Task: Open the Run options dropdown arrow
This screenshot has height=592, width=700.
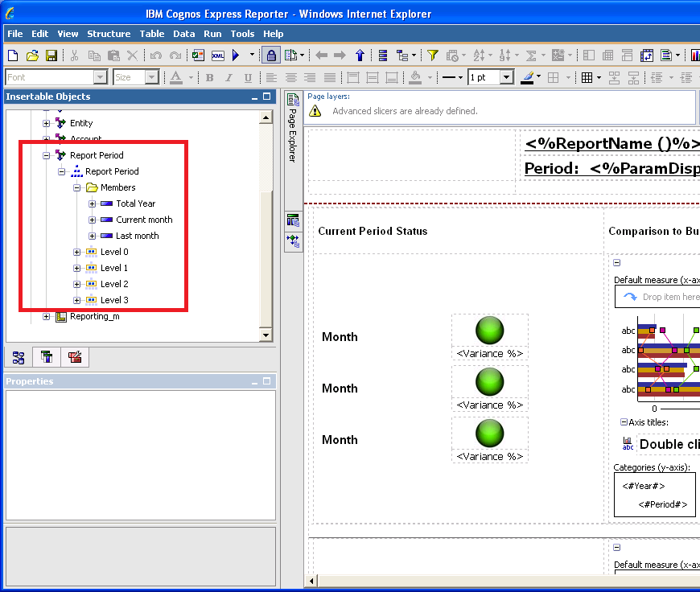Action: 252,55
